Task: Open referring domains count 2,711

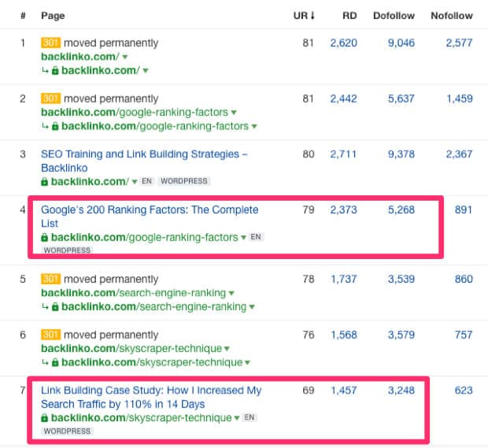Action: coord(343,154)
